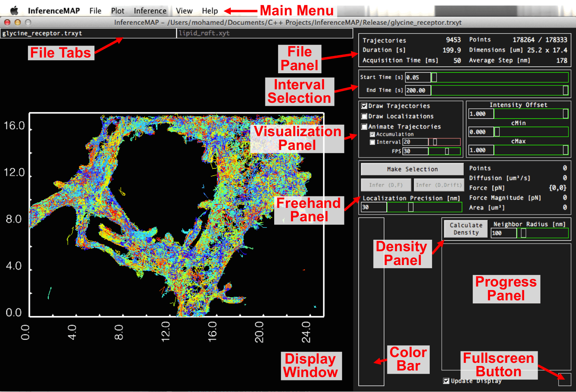Toggle Update Display checkbox
This screenshot has height=392, width=576.
coord(446,381)
